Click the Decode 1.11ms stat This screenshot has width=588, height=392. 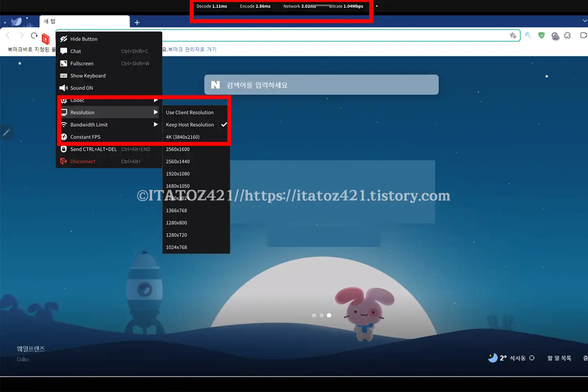pos(212,6)
